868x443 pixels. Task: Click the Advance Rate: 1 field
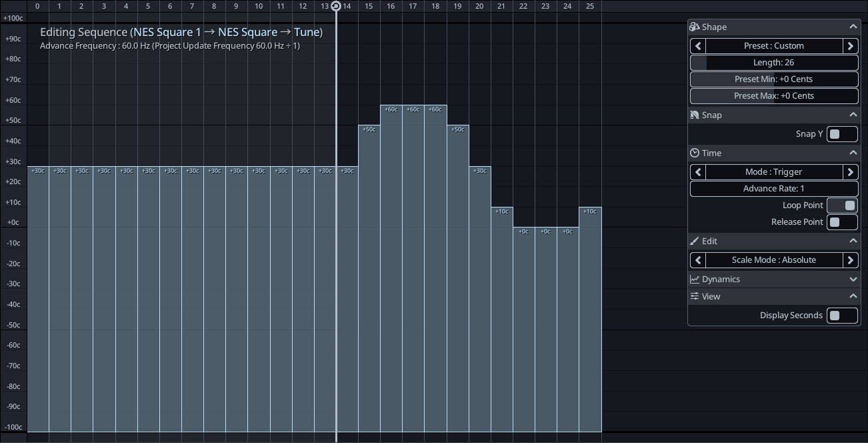(773, 188)
